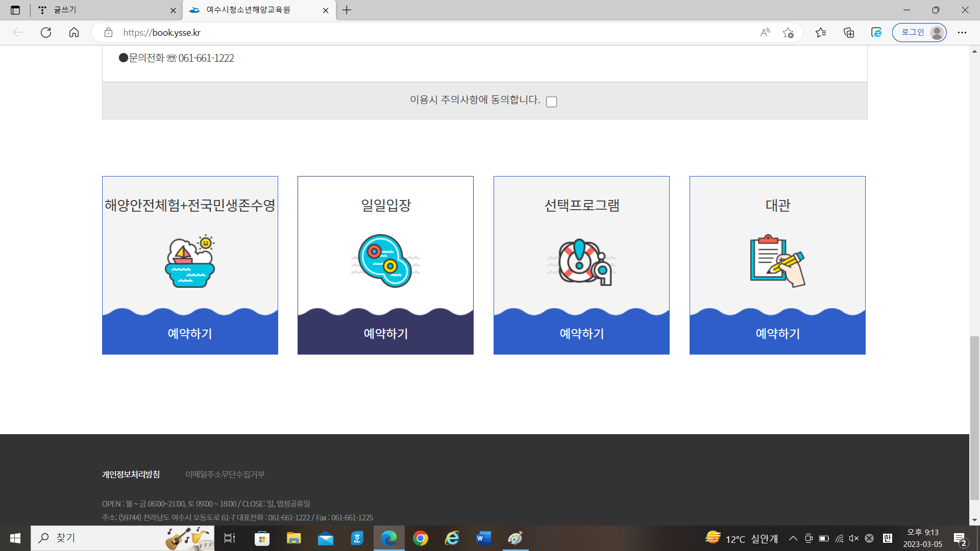Screen dimensions: 980x551
Task: Go to the browser home page
Action: coord(74,33)
